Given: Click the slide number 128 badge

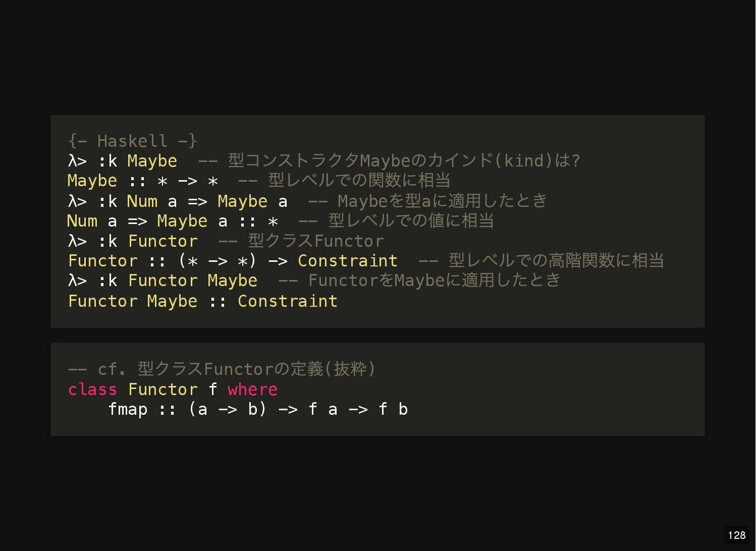Looking at the screenshot, I should 737,535.
